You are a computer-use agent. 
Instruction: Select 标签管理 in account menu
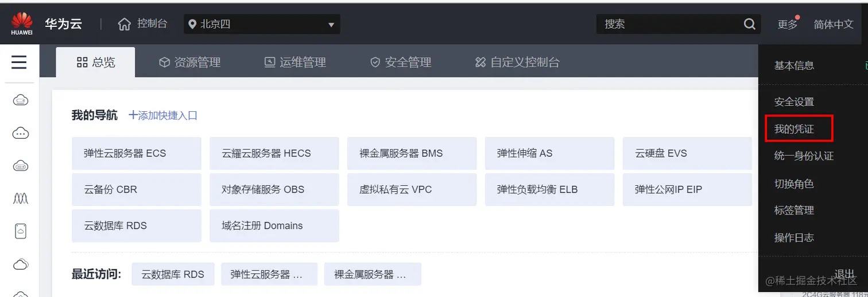point(794,210)
